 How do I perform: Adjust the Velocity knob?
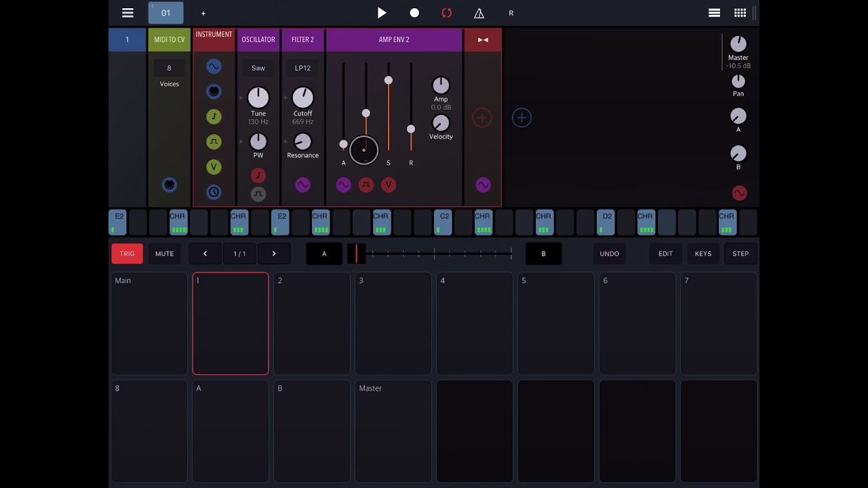pos(441,123)
